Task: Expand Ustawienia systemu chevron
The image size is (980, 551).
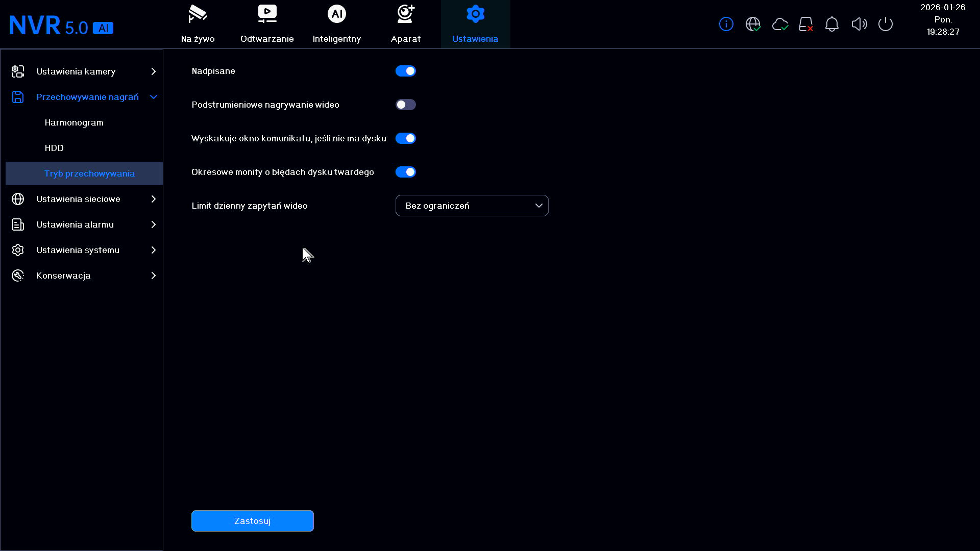Action: (153, 250)
